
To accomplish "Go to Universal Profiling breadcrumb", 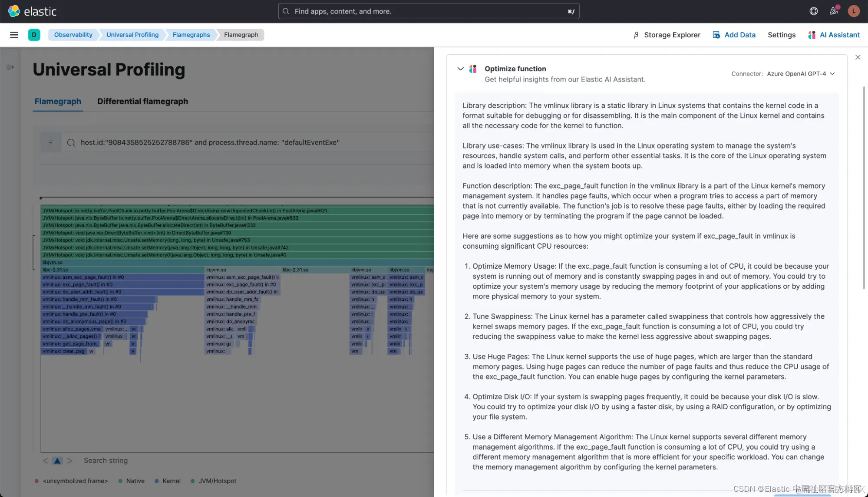I will pos(132,35).
